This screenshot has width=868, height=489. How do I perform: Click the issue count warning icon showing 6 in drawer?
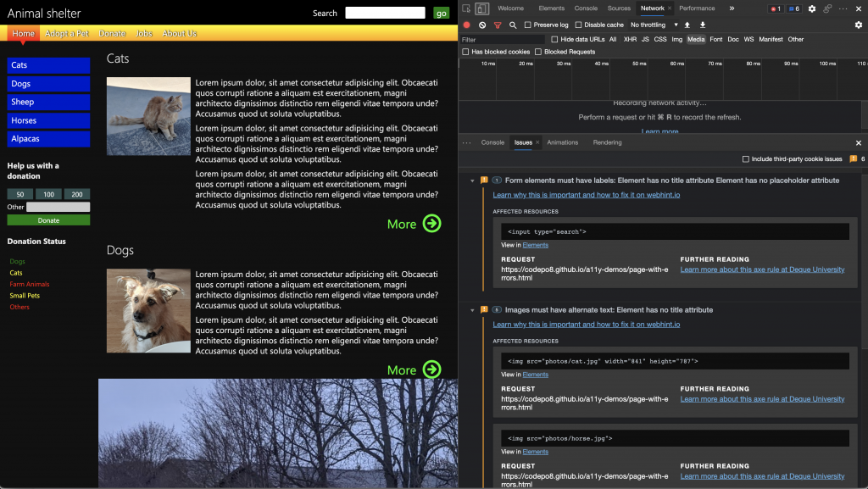coord(853,158)
